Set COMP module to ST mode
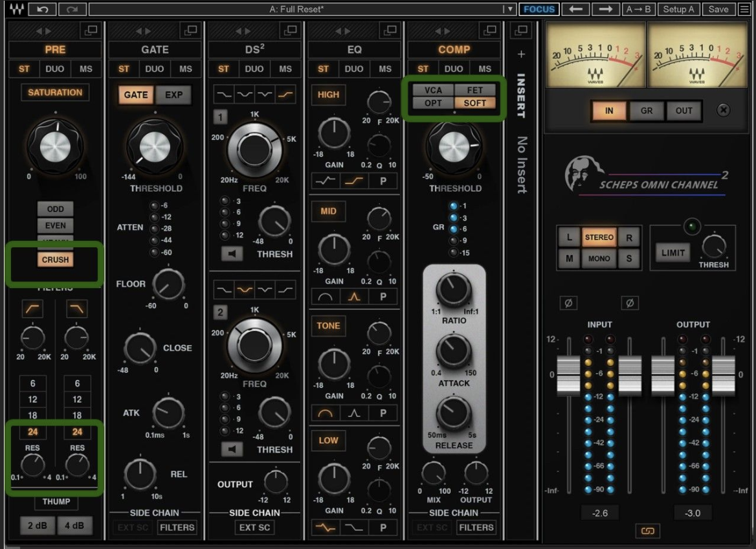 coord(423,69)
